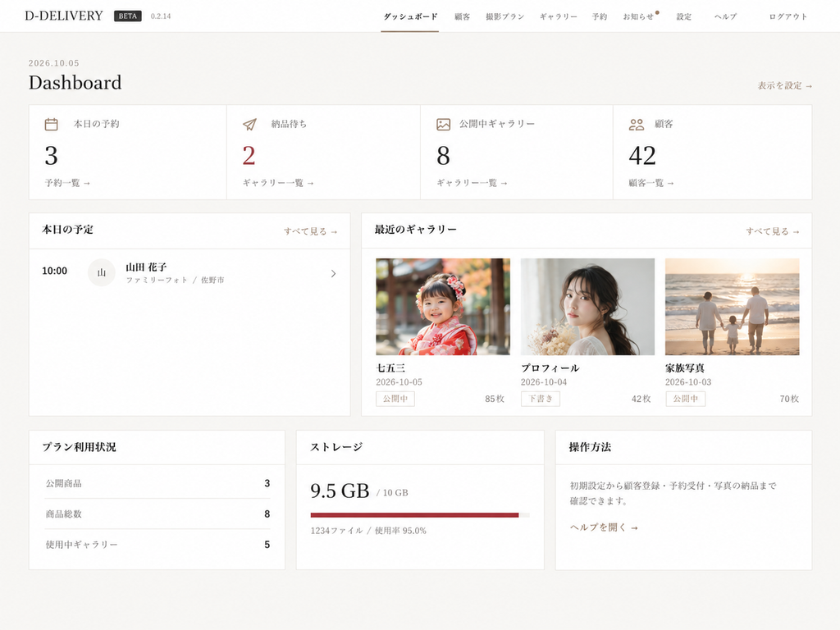Open お知らせ notifications tab
The width and height of the screenshot is (840, 630).
point(639,16)
